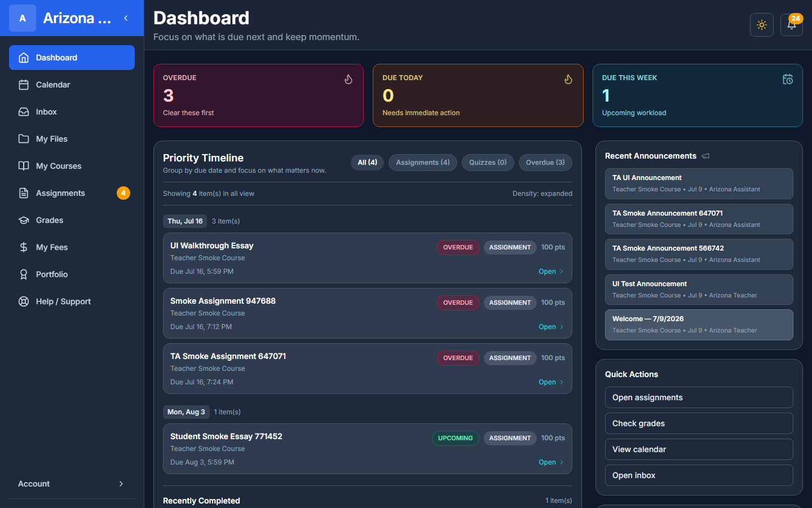This screenshot has width=812, height=508.
Task: Click calendar-clock icon on Due This Week card
Action: 788,80
